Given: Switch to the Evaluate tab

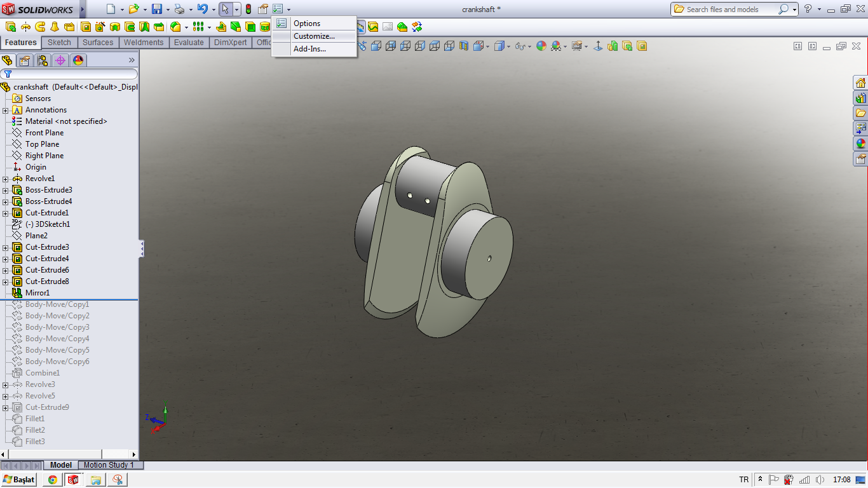Looking at the screenshot, I should 189,43.
